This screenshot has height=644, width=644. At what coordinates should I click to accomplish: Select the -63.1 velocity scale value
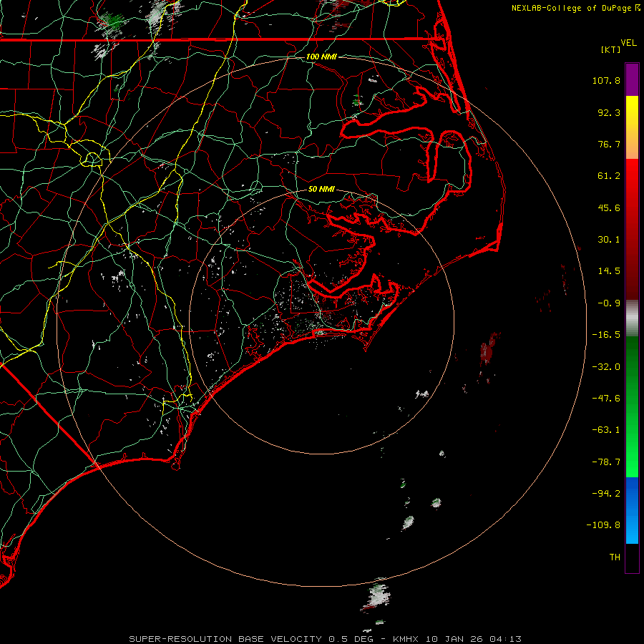[606, 430]
